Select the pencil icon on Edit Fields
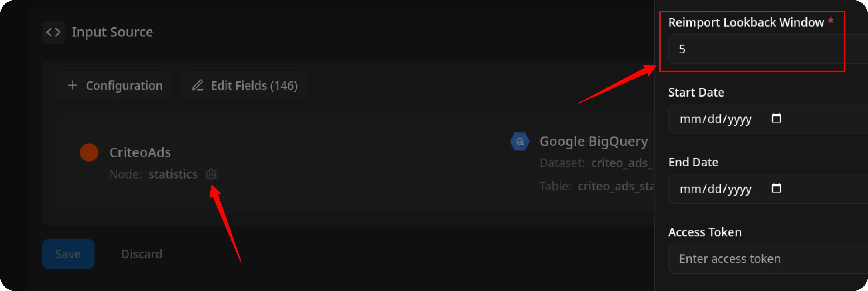 tap(198, 85)
